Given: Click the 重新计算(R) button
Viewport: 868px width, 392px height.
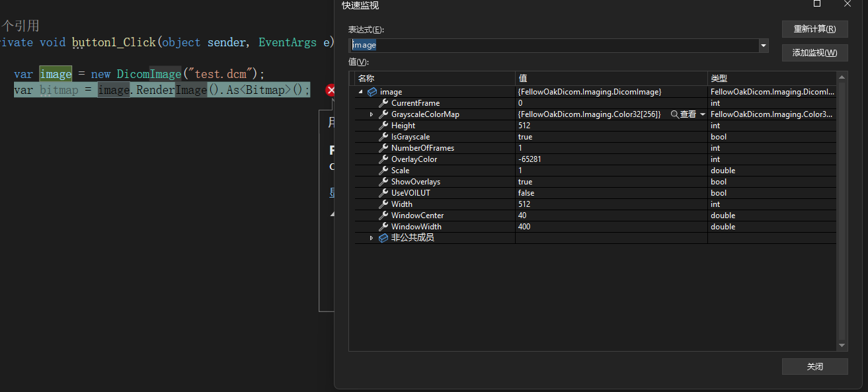Looking at the screenshot, I should point(814,29).
